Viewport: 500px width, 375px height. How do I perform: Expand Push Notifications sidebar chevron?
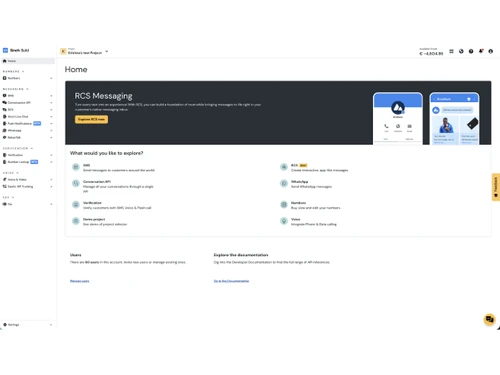51,124
